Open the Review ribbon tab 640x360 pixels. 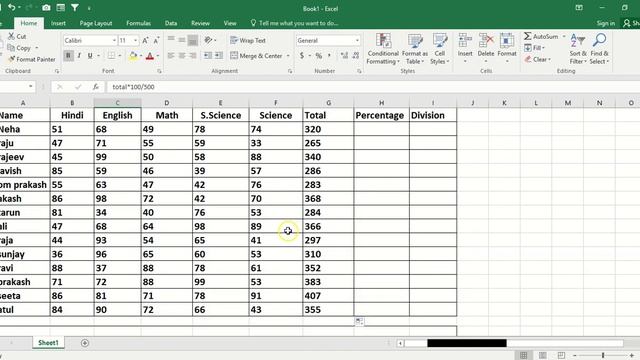click(x=200, y=23)
